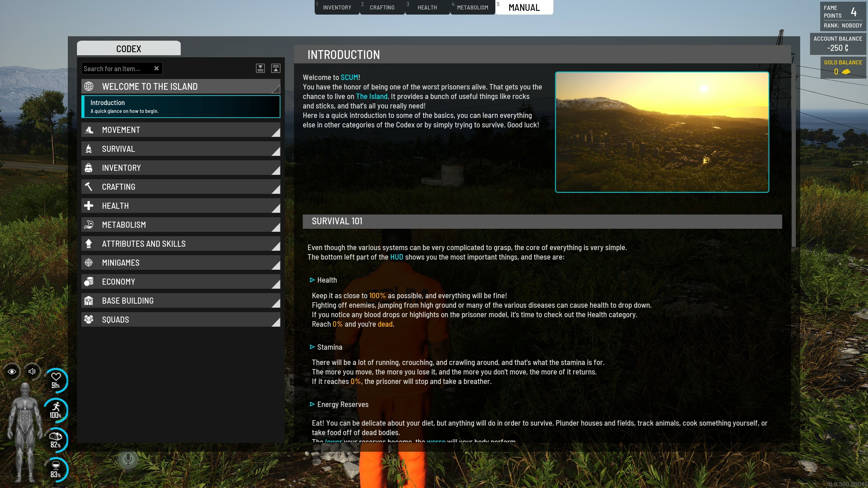
Task: Collapse the Welcome to the Island category
Action: (181, 86)
